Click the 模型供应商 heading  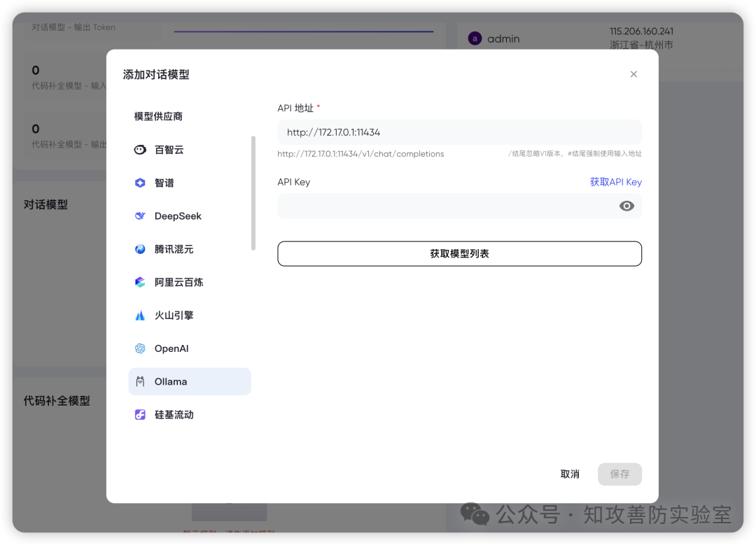click(x=158, y=117)
